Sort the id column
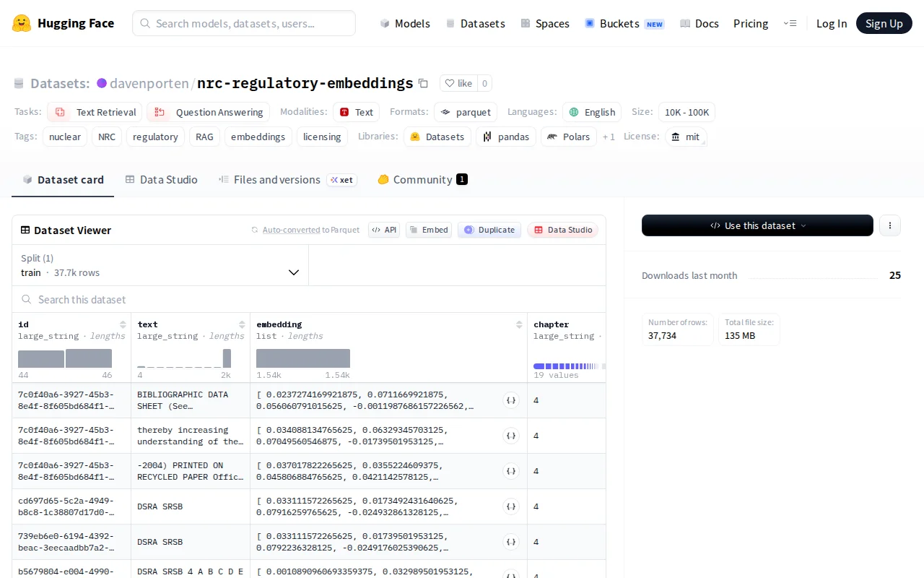Viewport: 924px width, 578px height. (x=123, y=324)
